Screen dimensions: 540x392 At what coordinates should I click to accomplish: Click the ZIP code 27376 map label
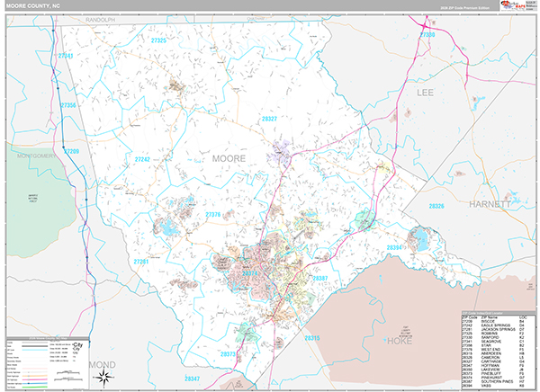pos(213,214)
